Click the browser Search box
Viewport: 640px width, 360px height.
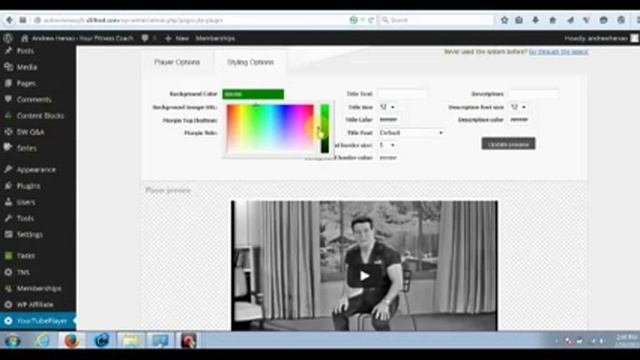(x=436, y=20)
